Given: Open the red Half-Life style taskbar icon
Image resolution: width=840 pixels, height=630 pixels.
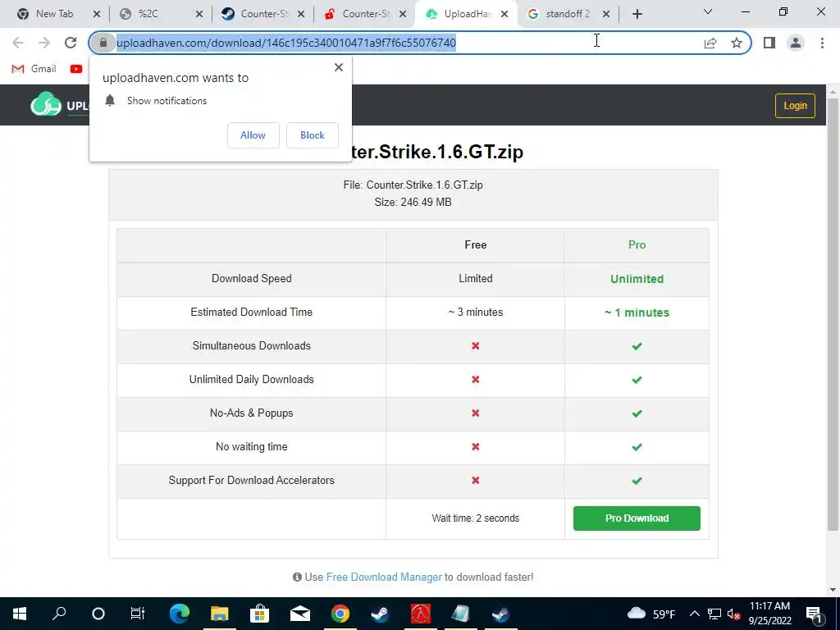Looking at the screenshot, I should click(x=421, y=614).
